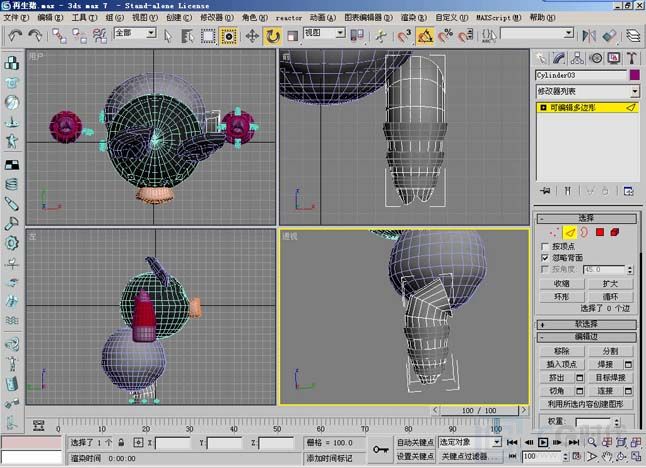This screenshot has width=646, height=468.
Task: Click the 扩大 button
Action: 610,284
